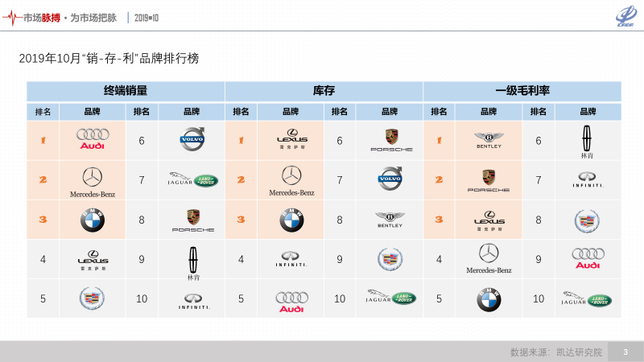Select the Bentley logo ranked first in 一级毛利率

tap(488, 140)
